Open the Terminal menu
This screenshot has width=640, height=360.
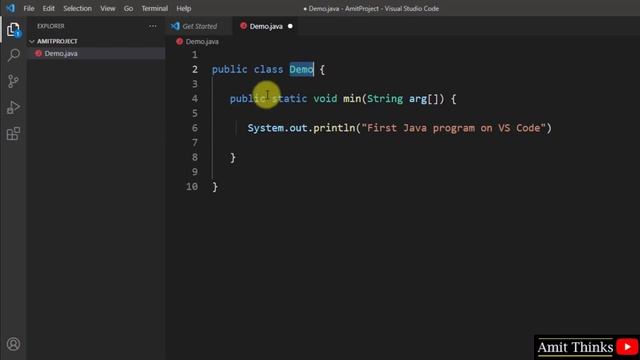point(154,8)
